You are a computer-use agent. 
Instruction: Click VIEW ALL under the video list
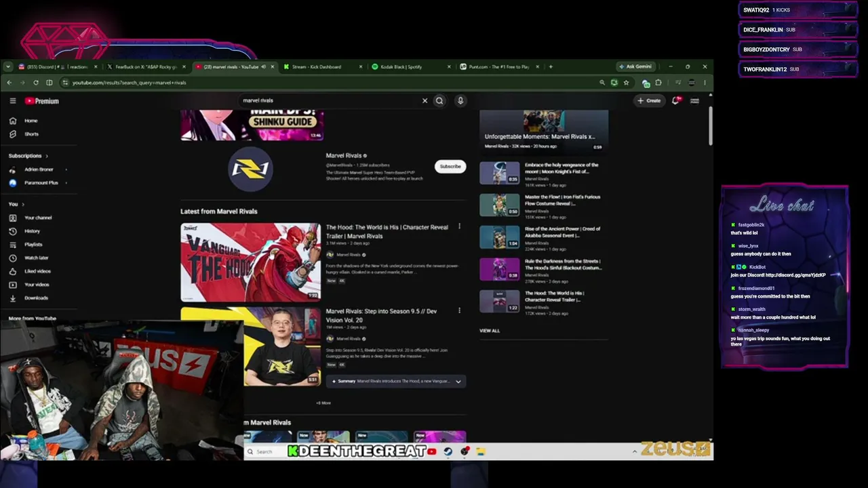pos(490,331)
